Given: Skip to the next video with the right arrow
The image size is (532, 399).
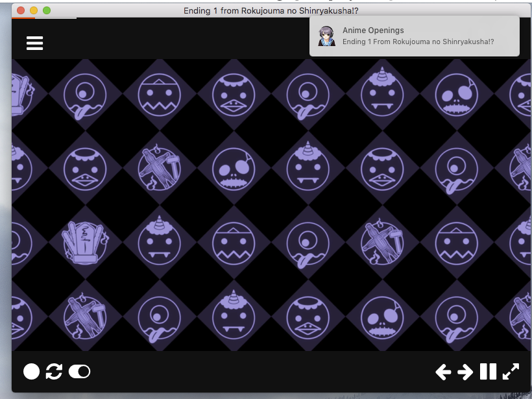Looking at the screenshot, I should (x=465, y=372).
